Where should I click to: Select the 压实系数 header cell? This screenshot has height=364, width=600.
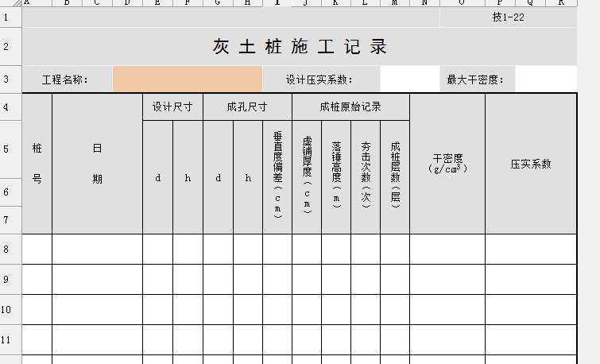531,164
